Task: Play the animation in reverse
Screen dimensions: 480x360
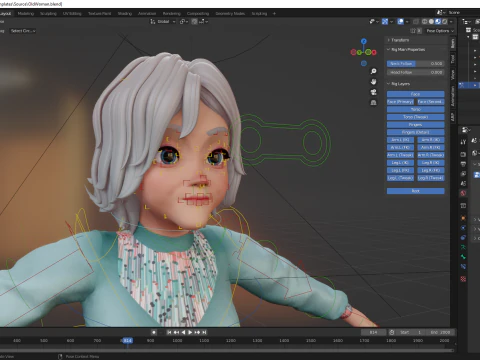Action: pos(183,332)
